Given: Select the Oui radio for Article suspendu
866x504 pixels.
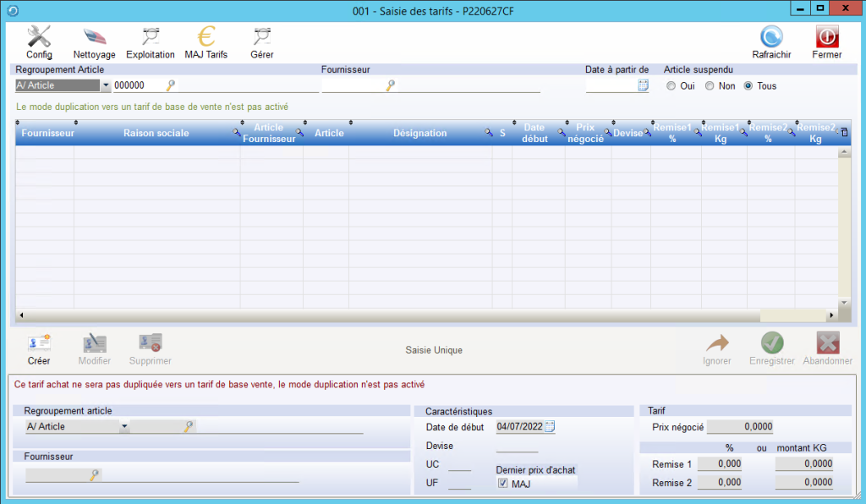Looking at the screenshot, I should (671, 86).
